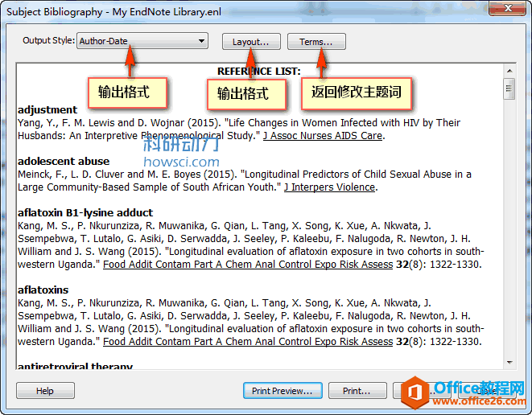This screenshot has height=415, width=532.
Task: Click the 'aflatoxin B1-lysine adduct' heading
Action: pyautogui.click(x=85, y=212)
